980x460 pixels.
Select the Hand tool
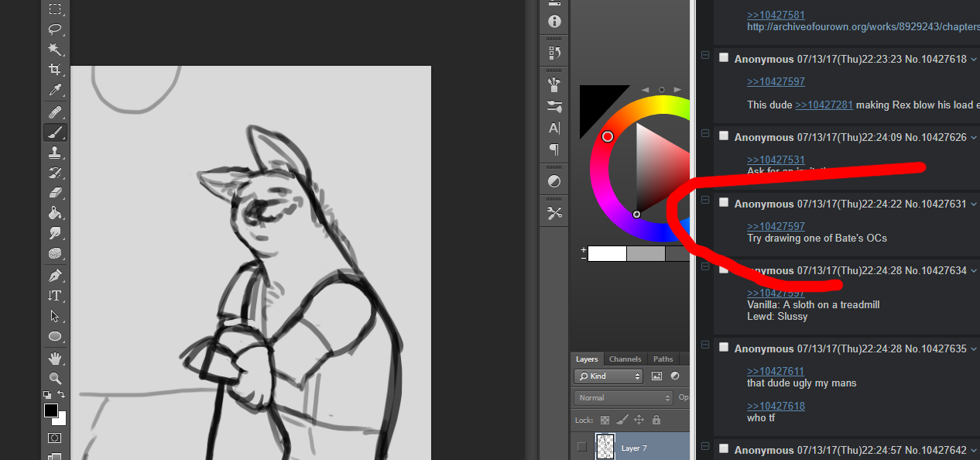[55, 358]
